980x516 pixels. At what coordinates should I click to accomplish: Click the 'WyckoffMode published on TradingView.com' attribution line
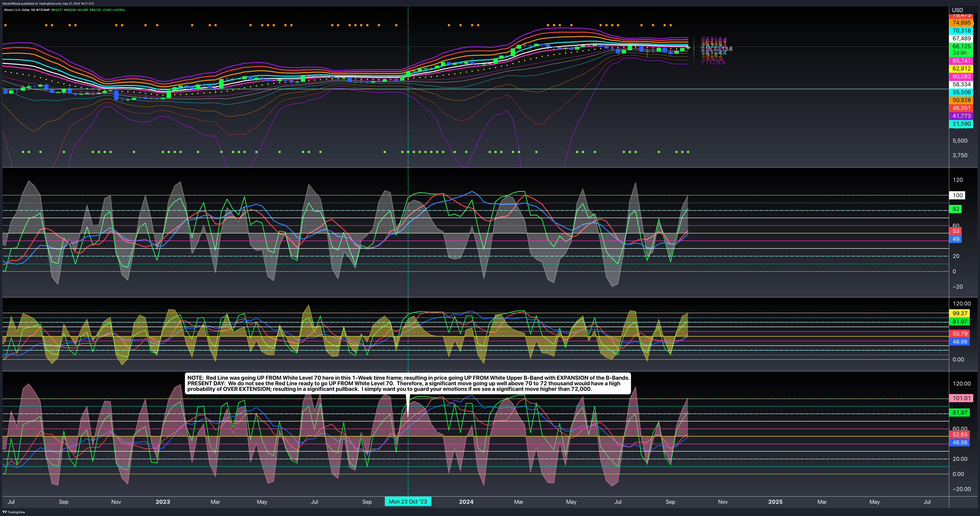pos(48,3)
